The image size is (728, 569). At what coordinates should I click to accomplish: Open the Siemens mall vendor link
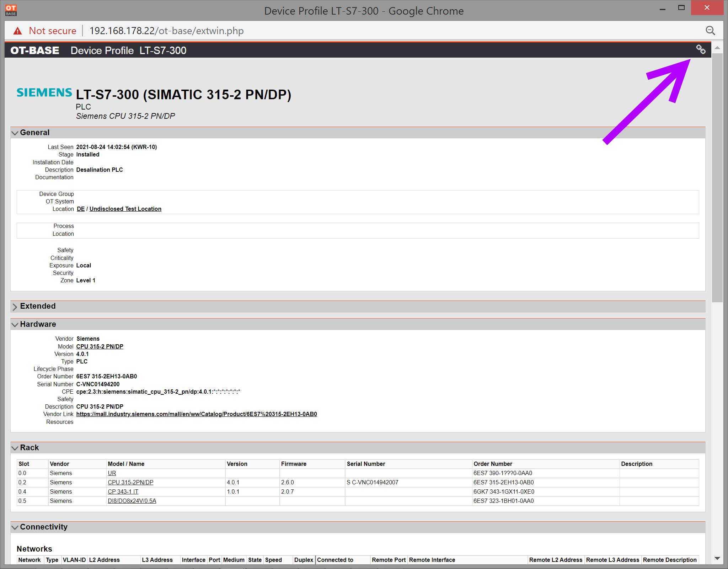pos(197,414)
